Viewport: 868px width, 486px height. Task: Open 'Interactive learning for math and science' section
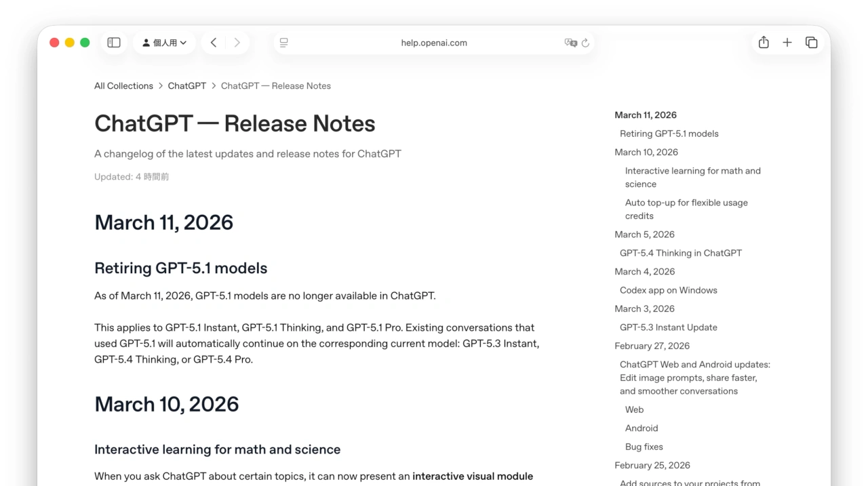click(x=692, y=177)
